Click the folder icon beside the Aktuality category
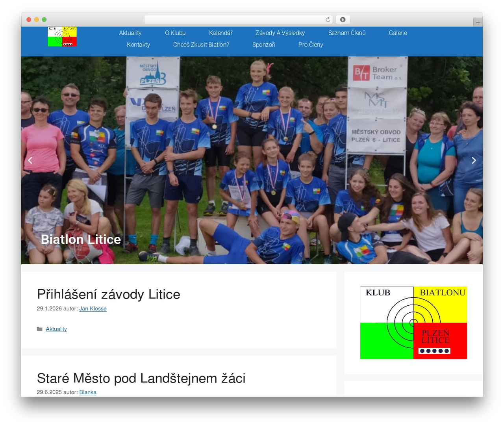 [x=40, y=329]
